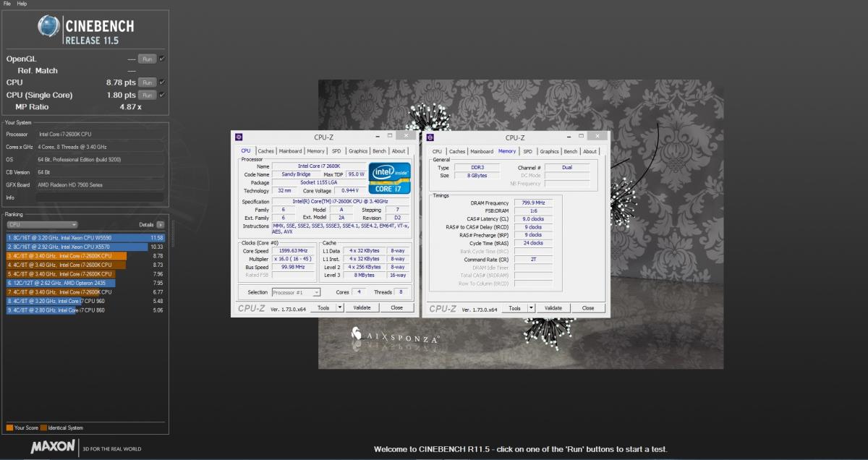
Task: Select ranking row AMD Opteron 2435
Action: coord(85,283)
